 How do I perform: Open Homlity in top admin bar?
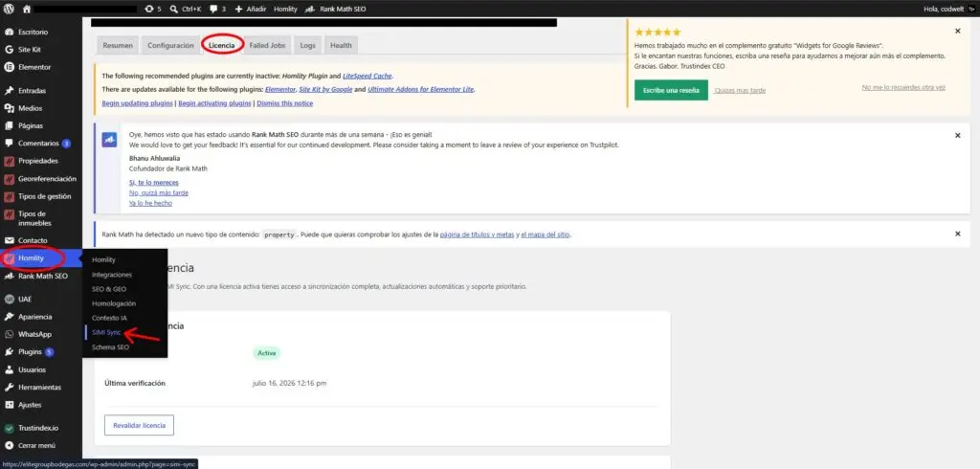click(x=285, y=9)
